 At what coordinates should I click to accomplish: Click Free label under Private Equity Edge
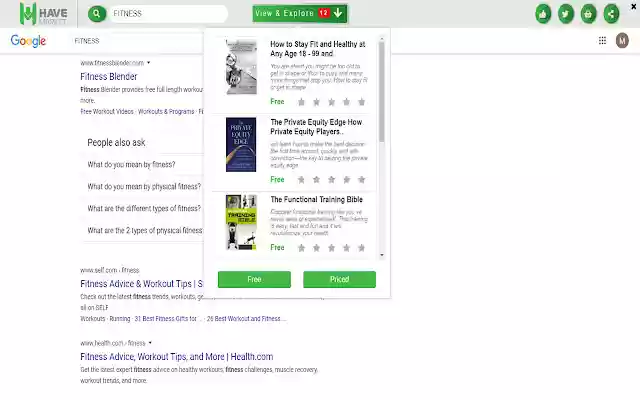[x=277, y=179]
